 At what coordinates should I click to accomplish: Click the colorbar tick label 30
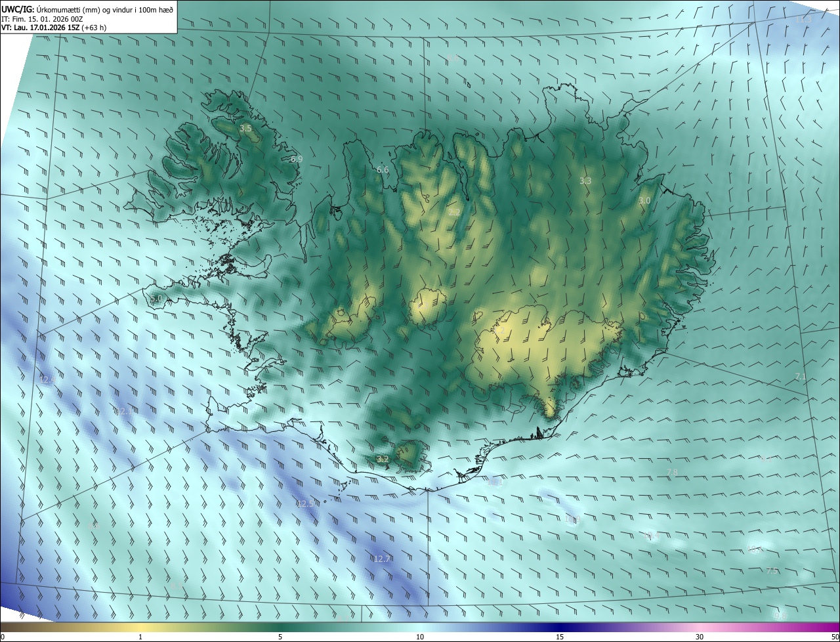(700, 637)
